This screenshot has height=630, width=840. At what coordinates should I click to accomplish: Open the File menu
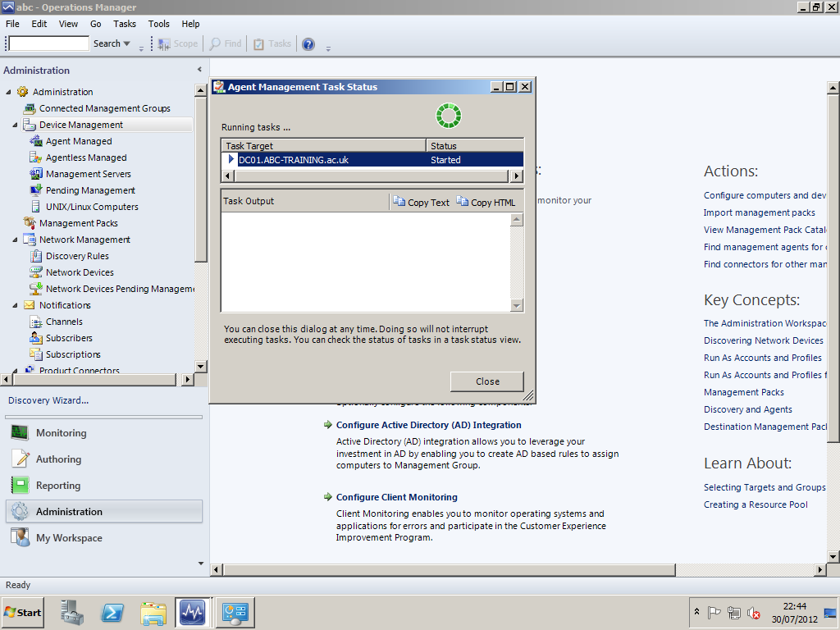(12, 24)
